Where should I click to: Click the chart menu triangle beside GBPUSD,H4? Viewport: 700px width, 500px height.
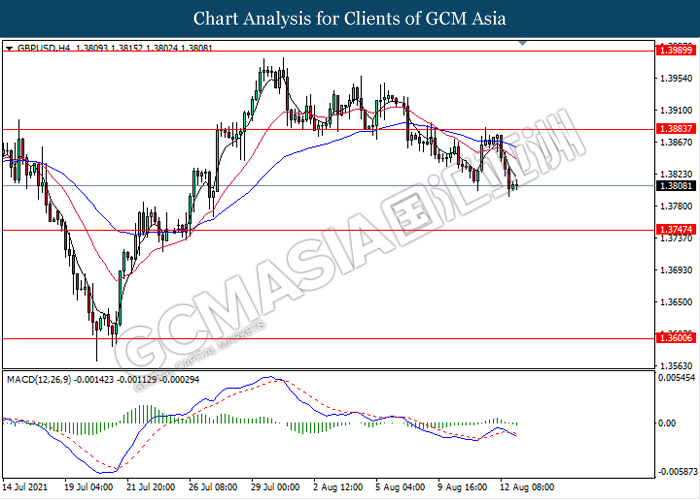pos(9,48)
